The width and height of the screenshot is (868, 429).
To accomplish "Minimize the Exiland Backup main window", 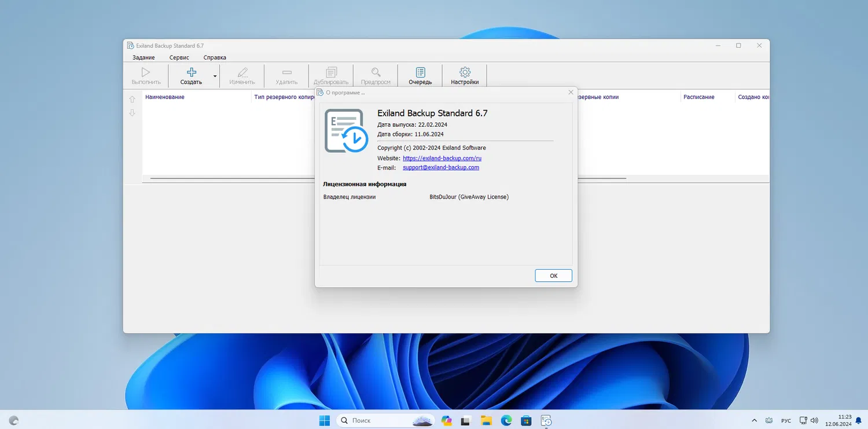I will pos(718,46).
